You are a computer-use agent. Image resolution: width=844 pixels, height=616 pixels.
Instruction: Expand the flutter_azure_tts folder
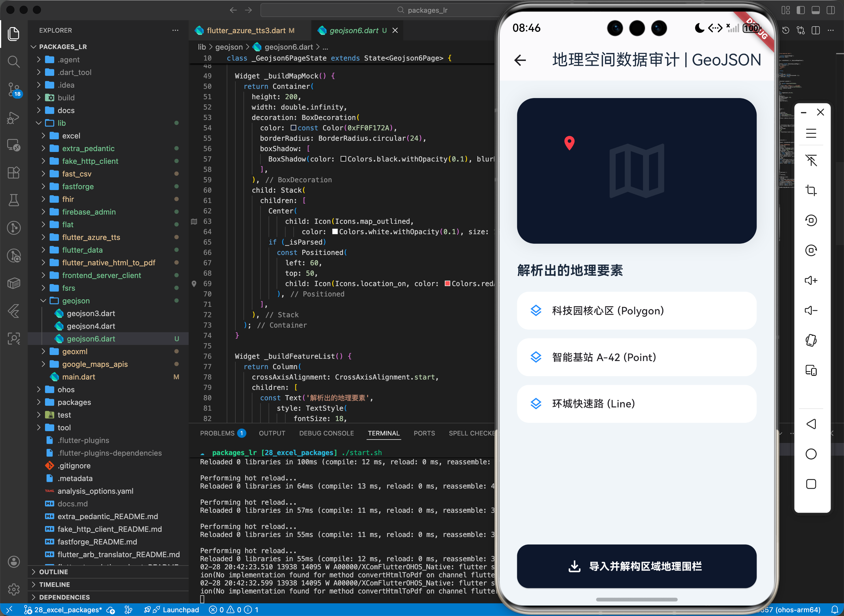coord(108,237)
